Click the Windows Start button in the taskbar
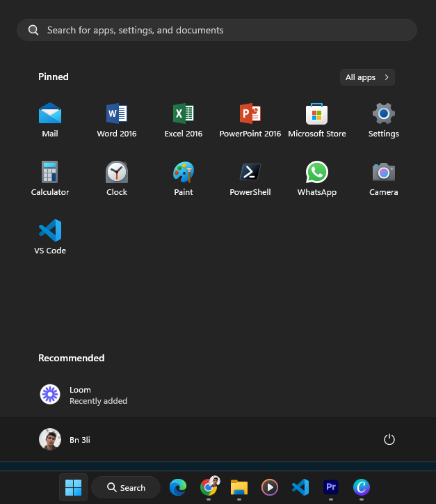The width and height of the screenshot is (436, 504). pos(73,487)
